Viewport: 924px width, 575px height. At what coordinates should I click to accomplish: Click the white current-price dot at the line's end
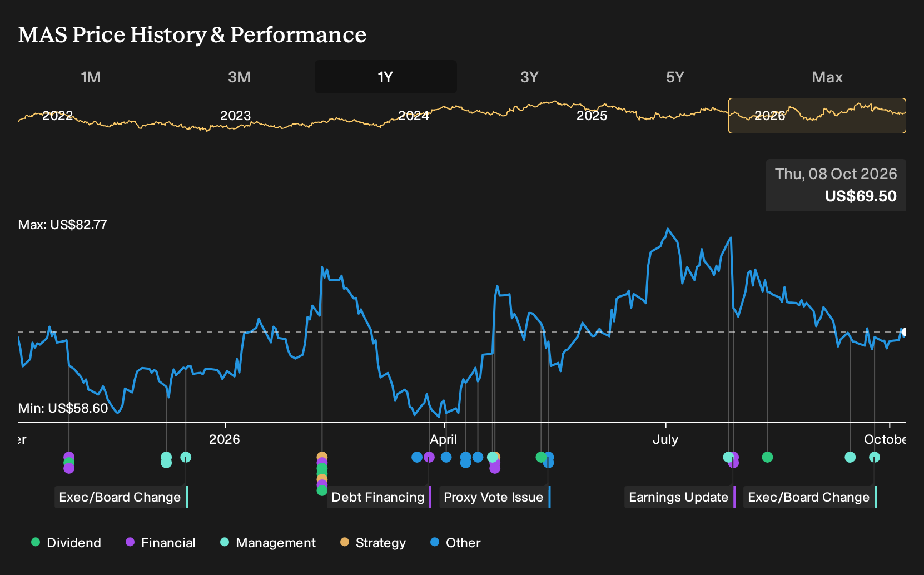tap(905, 332)
